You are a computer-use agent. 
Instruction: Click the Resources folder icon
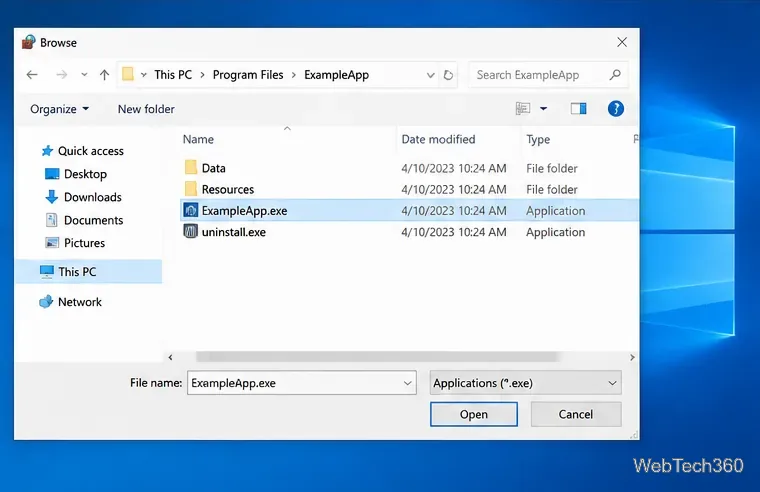point(190,189)
